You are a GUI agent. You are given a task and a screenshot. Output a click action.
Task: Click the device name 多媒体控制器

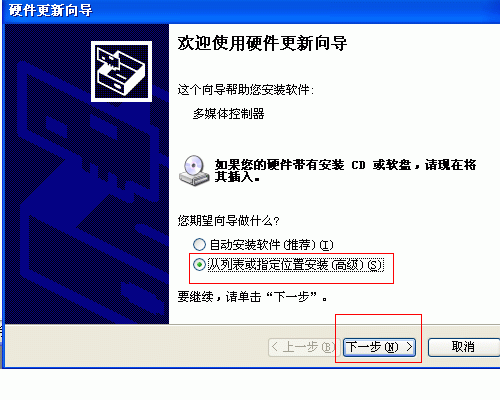pyautogui.click(x=229, y=114)
